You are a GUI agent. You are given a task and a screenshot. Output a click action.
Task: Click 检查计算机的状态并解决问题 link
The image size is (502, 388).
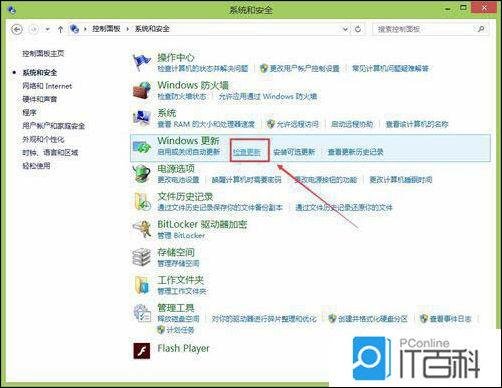[x=203, y=69]
